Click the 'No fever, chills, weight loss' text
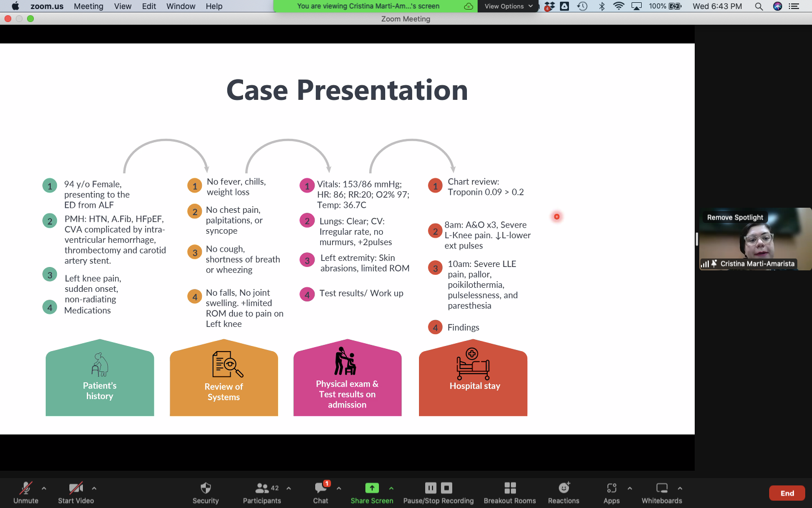The width and height of the screenshot is (812, 508). click(x=236, y=187)
